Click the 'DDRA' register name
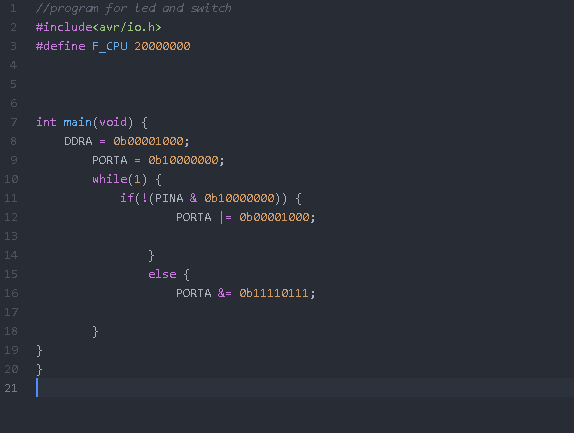The height and width of the screenshot is (433, 574). 78,141
